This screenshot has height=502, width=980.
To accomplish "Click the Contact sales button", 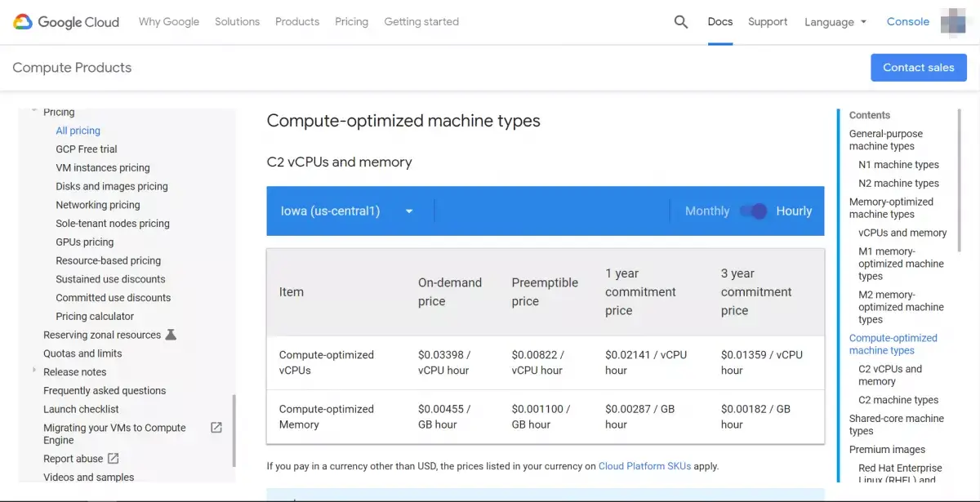I will point(919,68).
